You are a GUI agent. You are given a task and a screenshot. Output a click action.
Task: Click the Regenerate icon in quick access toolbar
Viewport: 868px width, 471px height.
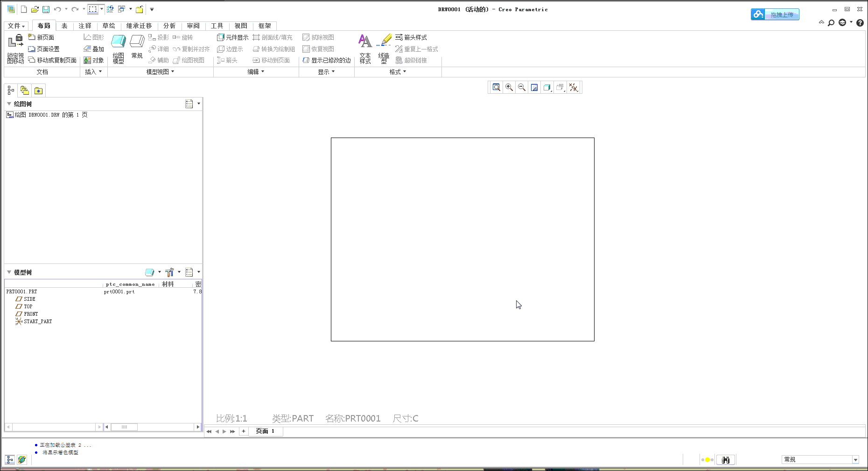(110, 9)
